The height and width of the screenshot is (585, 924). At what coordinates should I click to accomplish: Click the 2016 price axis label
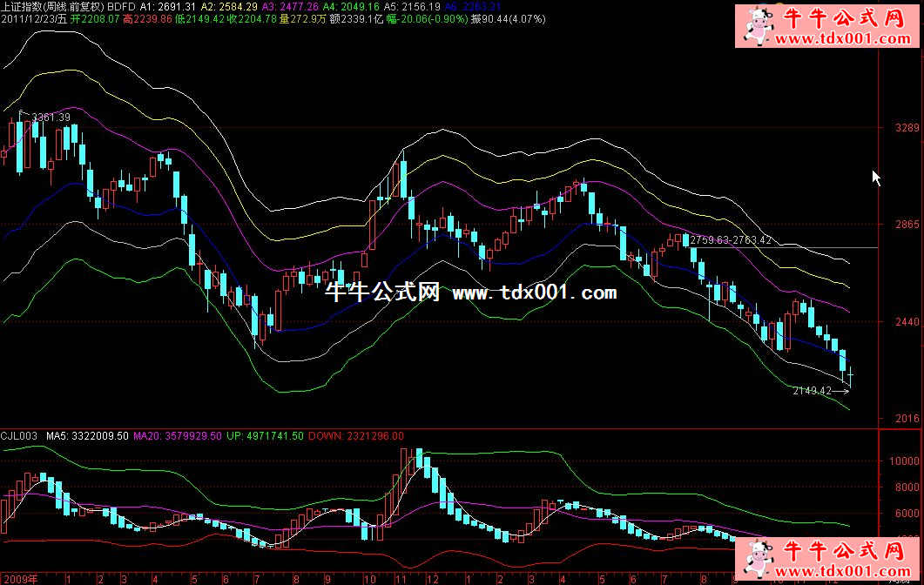pos(907,418)
